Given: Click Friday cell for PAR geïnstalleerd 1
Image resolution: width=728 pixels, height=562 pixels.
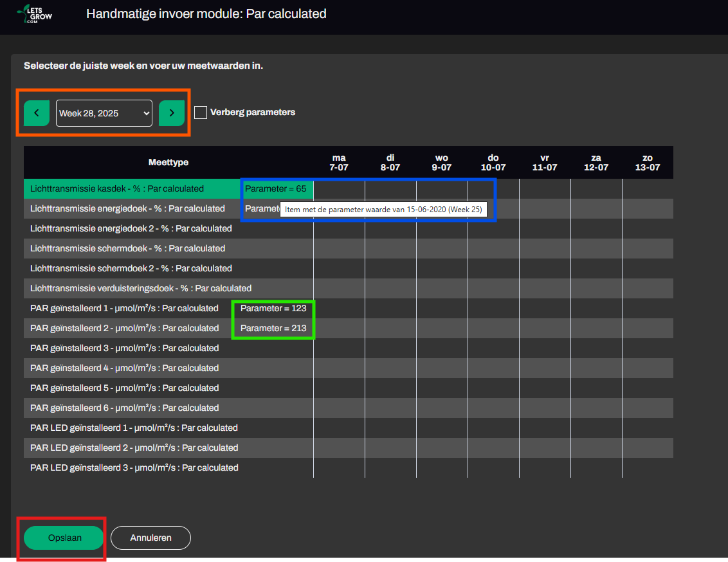Looking at the screenshot, I should 545,309.
